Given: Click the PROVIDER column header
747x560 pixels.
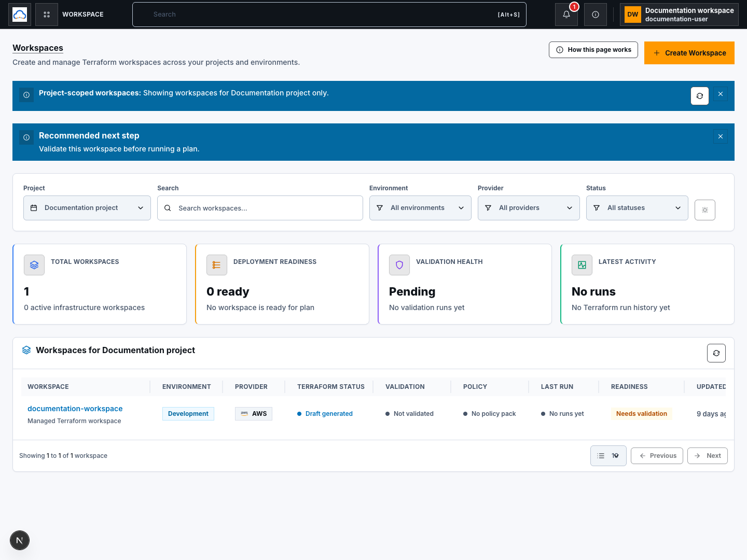Looking at the screenshot, I should coord(251,387).
